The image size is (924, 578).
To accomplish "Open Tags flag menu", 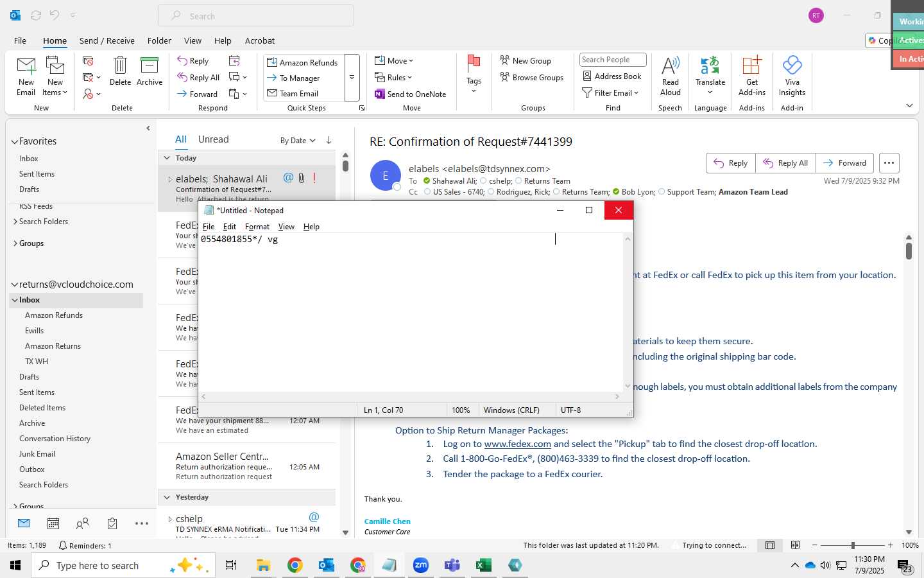I will pos(474,74).
